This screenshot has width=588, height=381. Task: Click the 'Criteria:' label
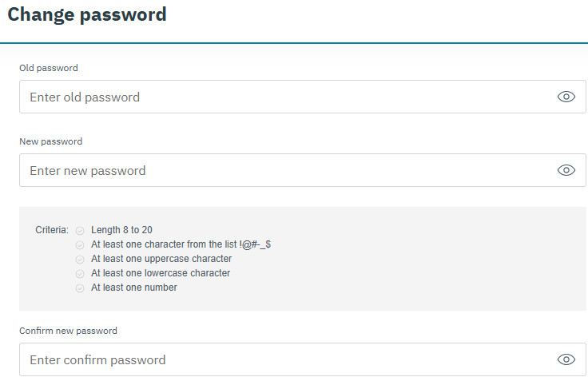[52, 230]
